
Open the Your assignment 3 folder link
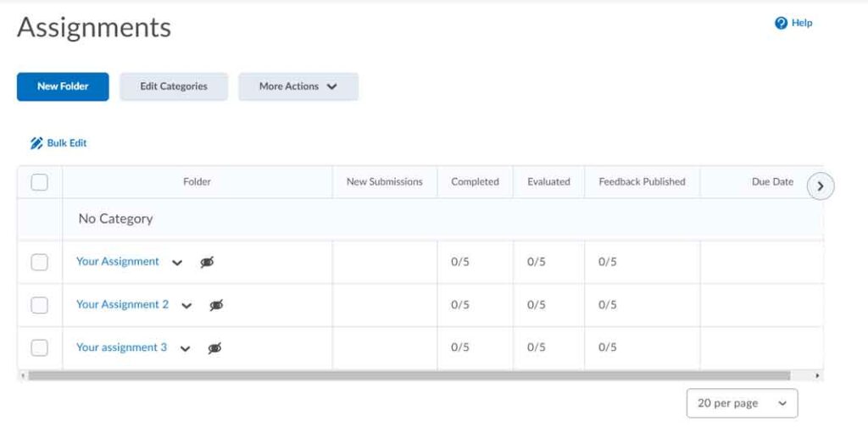[x=121, y=347]
